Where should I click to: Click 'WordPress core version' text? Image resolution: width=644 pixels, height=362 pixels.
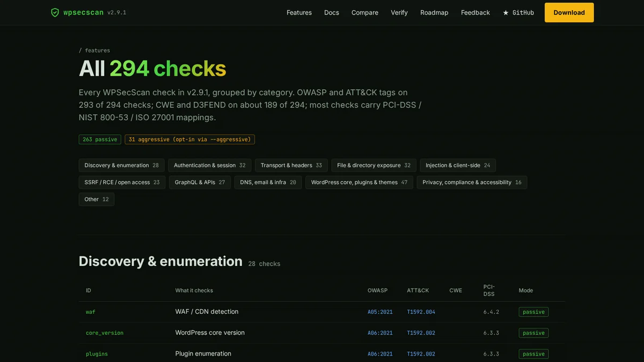[210, 333]
